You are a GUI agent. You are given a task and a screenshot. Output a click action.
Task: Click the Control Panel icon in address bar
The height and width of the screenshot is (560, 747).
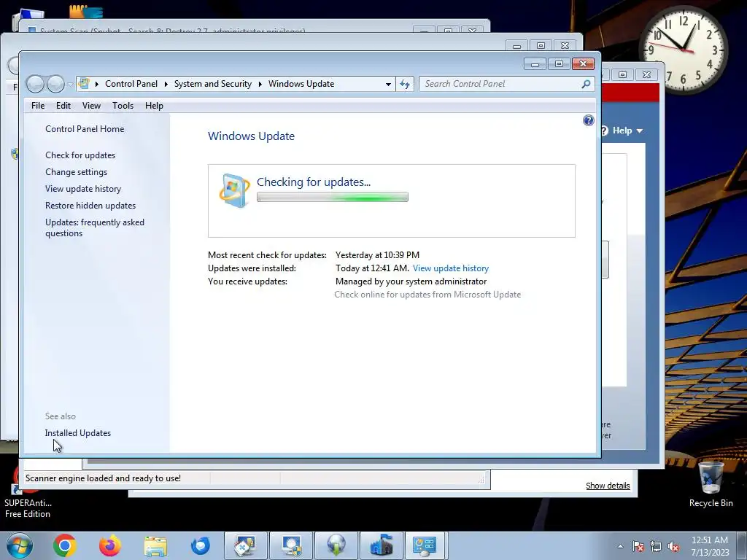click(x=84, y=84)
